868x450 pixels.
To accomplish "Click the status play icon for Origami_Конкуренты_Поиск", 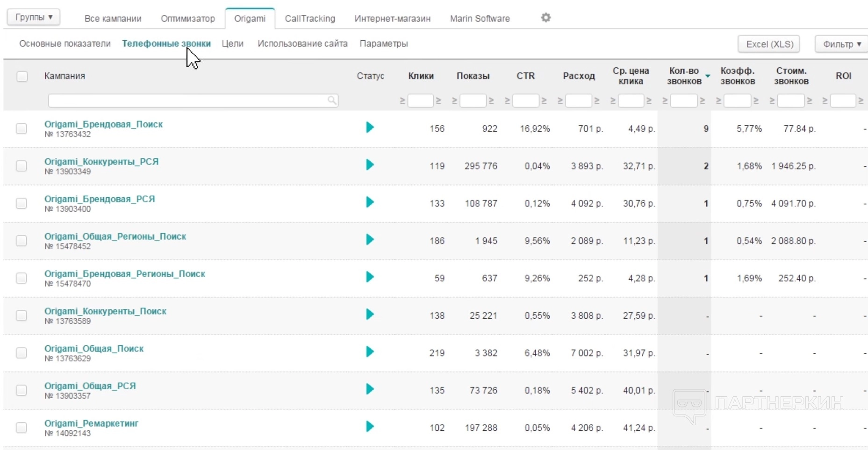I will 370,314.
